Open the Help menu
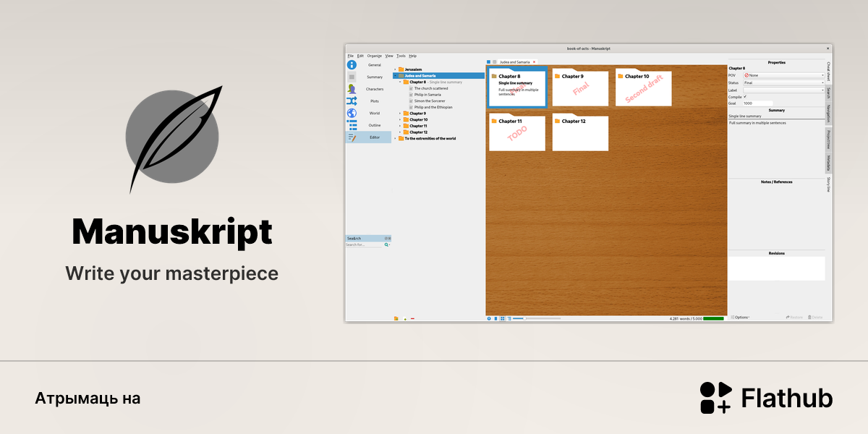 tap(412, 56)
